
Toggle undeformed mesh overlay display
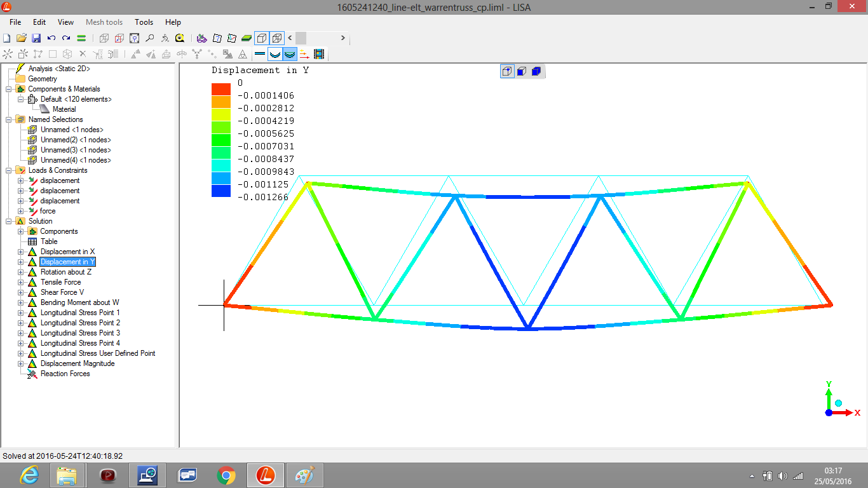290,55
